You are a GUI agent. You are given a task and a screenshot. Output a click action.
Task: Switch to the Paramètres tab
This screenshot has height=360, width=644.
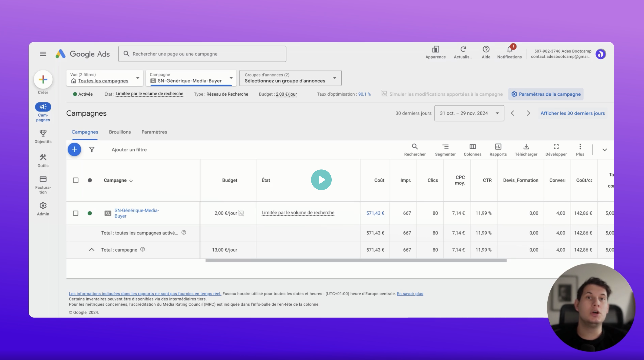pos(154,132)
